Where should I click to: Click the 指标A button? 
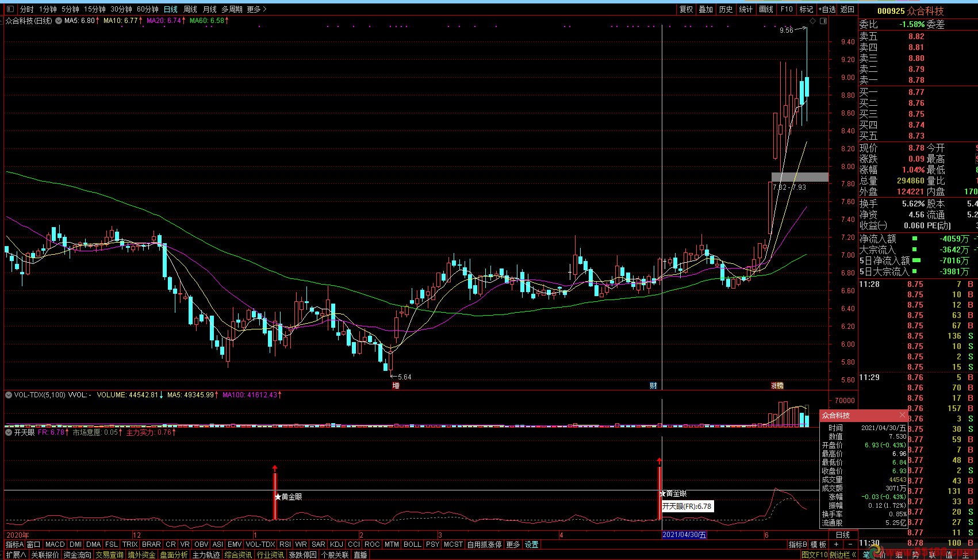point(15,544)
